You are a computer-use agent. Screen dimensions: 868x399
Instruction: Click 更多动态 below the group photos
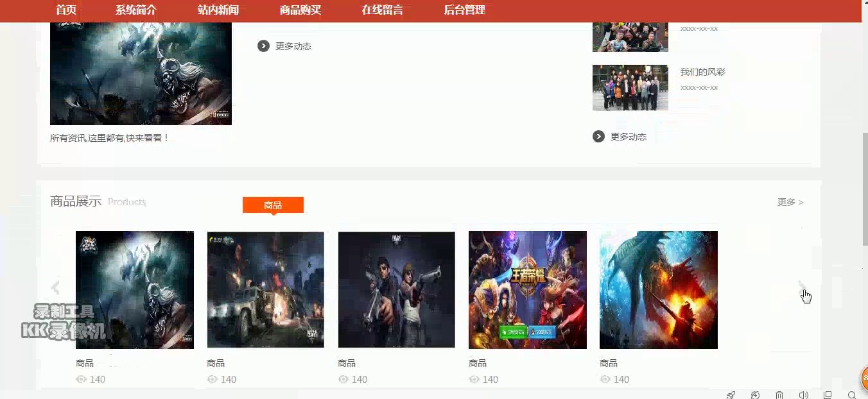629,137
